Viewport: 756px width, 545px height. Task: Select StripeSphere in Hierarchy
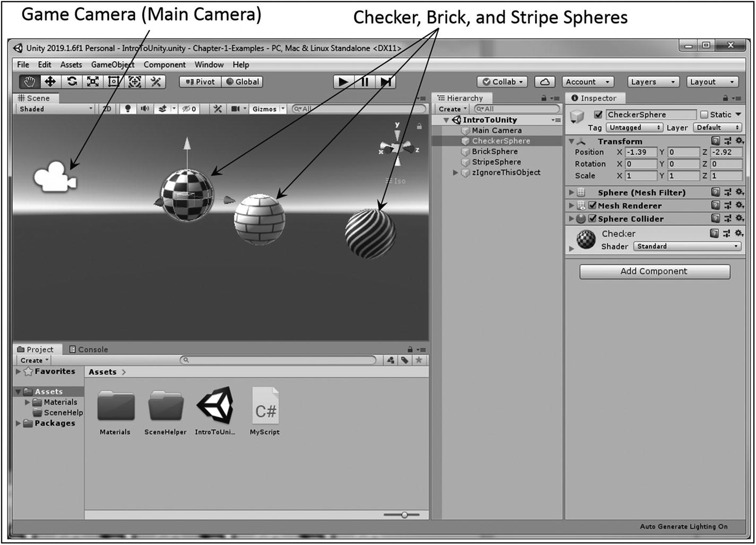pos(496,162)
